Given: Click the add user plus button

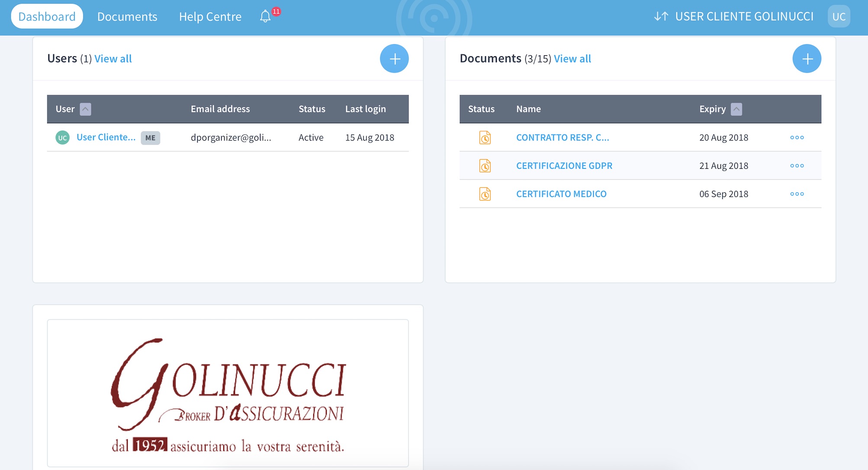Looking at the screenshot, I should tap(394, 58).
